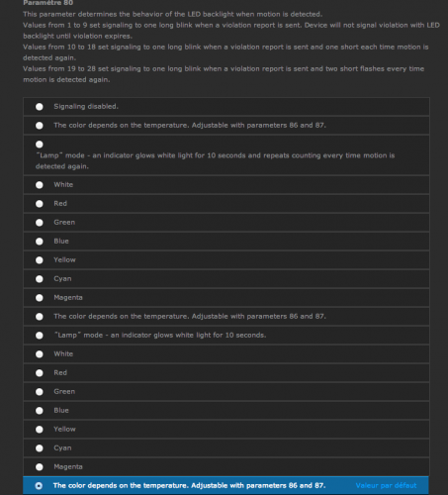Select the second Magenta radio option
Viewport: 448px width, 495px height.
click(40, 467)
